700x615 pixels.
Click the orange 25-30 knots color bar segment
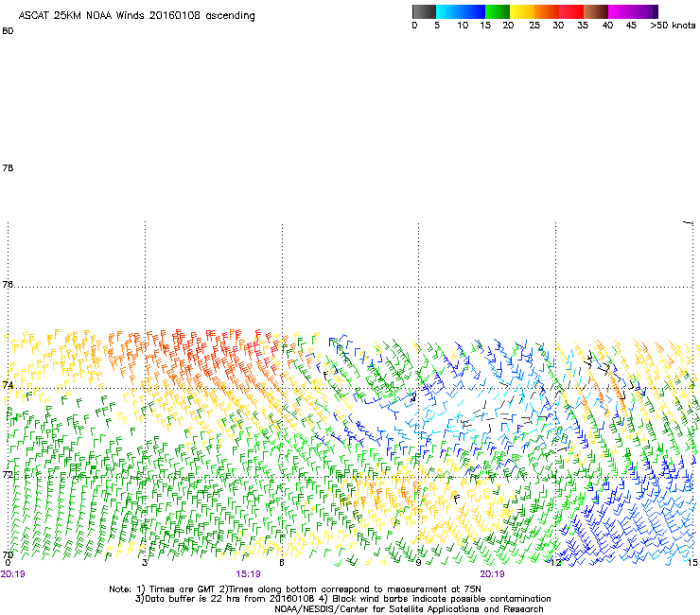click(x=547, y=11)
